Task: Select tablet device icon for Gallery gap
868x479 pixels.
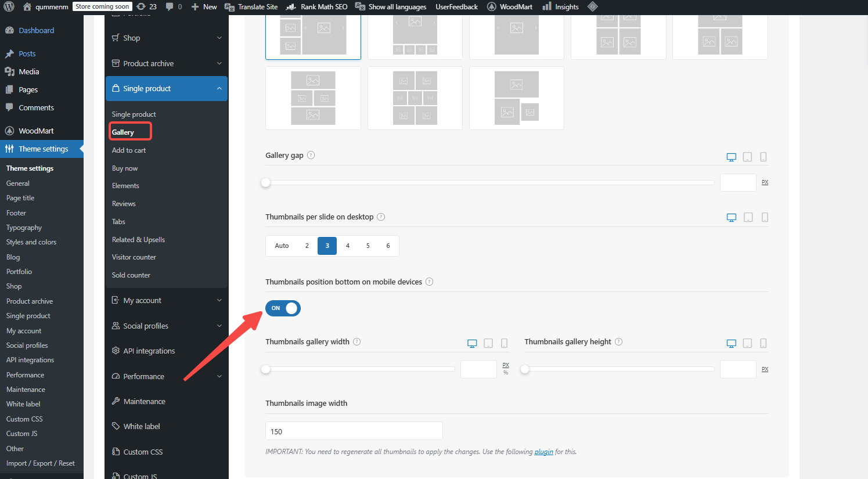Action: click(747, 157)
